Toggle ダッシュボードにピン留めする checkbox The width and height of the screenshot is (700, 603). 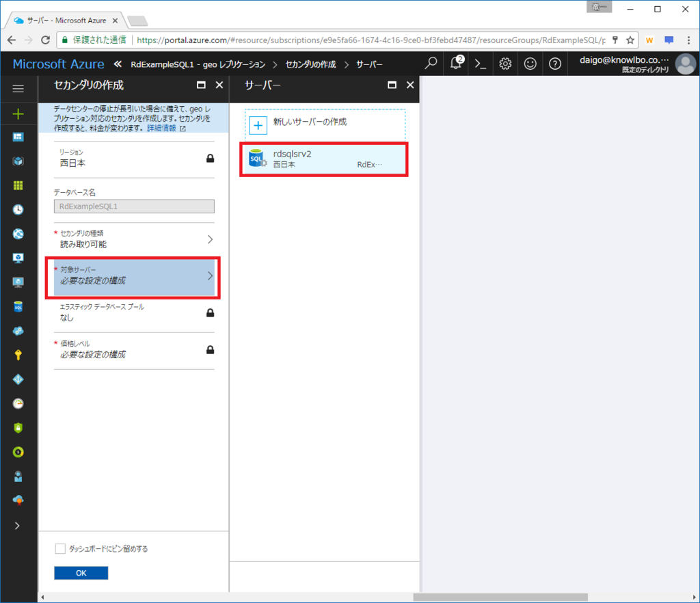point(60,548)
